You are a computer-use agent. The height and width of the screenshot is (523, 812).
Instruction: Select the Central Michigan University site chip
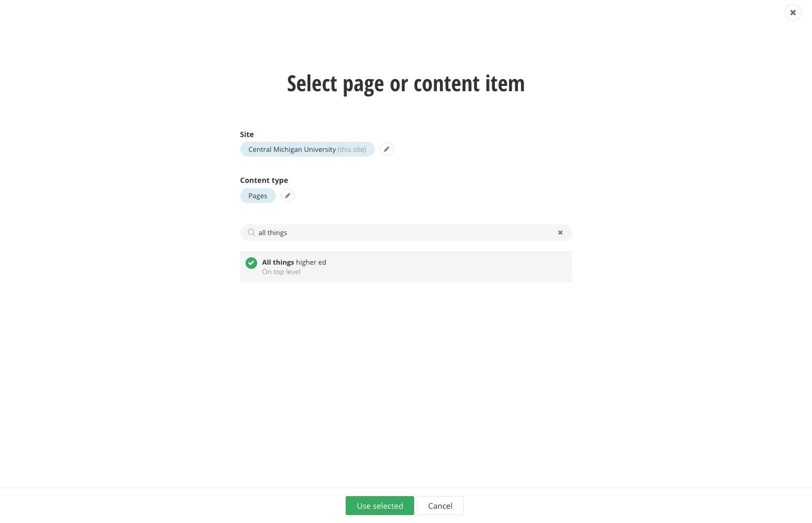click(307, 149)
